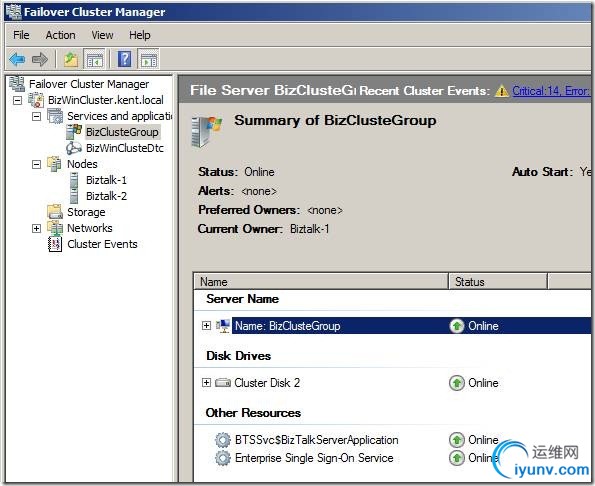This screenshot has width=595, height=486.
Task: Click the BizWinCluster.kent.local cluster icon
Action: click(36, 100)
